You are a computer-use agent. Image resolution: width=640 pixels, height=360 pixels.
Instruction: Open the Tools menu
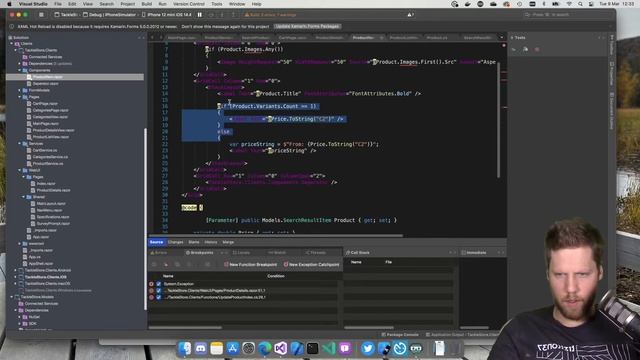[217, 4]
